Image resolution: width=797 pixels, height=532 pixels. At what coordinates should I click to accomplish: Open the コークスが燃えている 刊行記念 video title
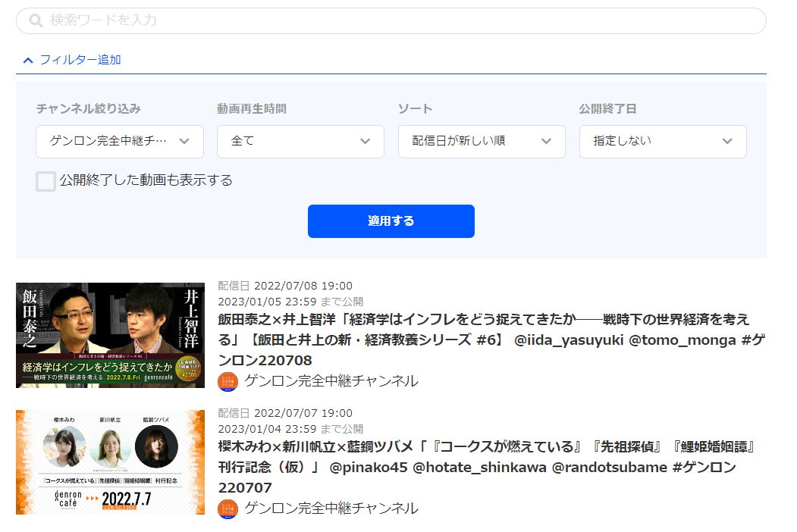point(488,467)
